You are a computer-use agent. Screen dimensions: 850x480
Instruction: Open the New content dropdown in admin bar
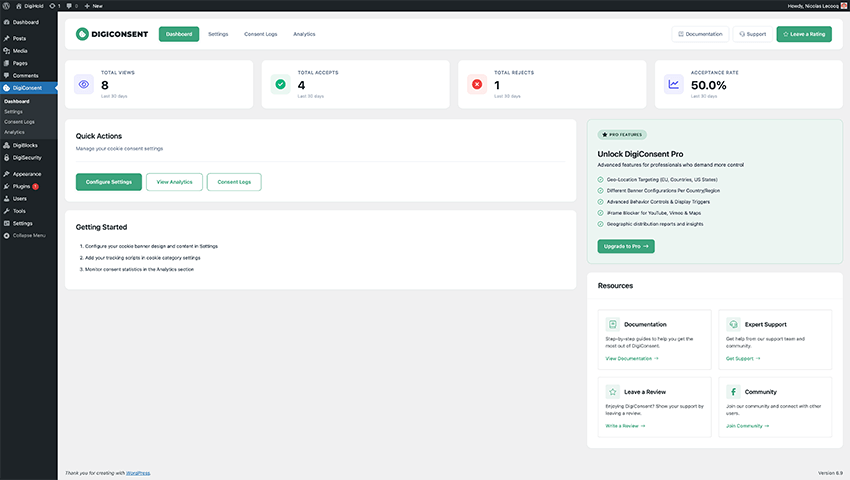point(93,5)
